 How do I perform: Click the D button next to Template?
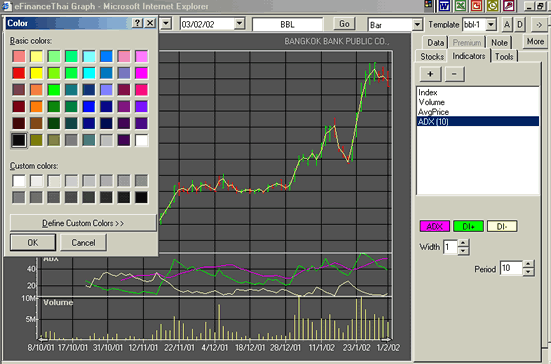coord(520,25)
